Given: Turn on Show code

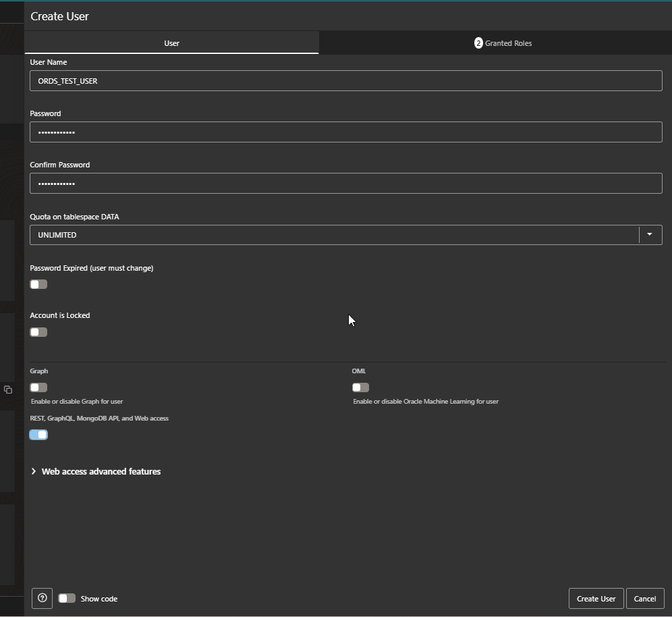Looking at the screenshot, I should click(67, 598).
